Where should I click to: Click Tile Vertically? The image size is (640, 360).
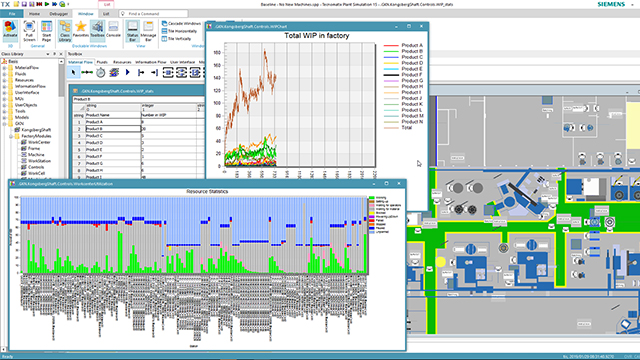(x=176, y=39)
